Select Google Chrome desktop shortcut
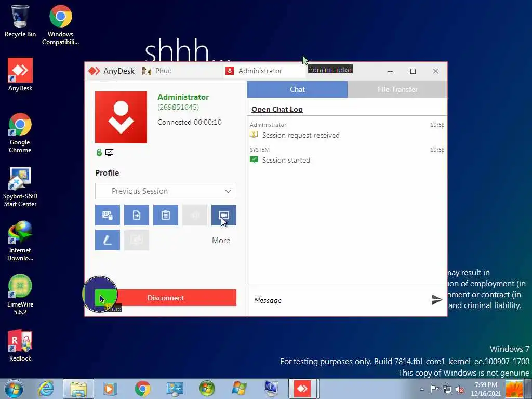Image resolution: width=532 pixels, height=399 pixels. click(20, 133)
